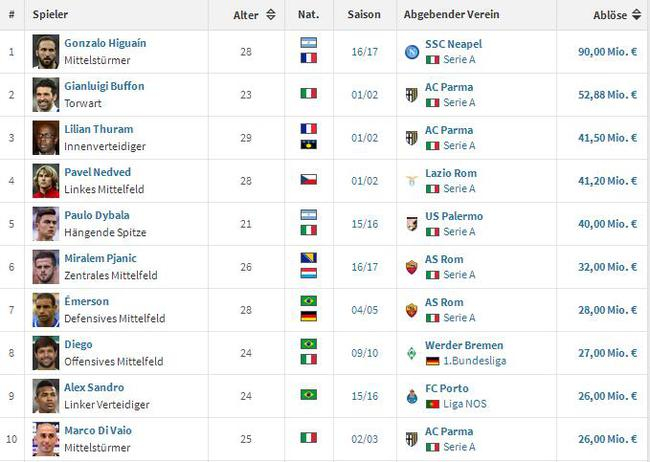Sort table by Ablöse column arrows
650x462 pixels.
637,16
